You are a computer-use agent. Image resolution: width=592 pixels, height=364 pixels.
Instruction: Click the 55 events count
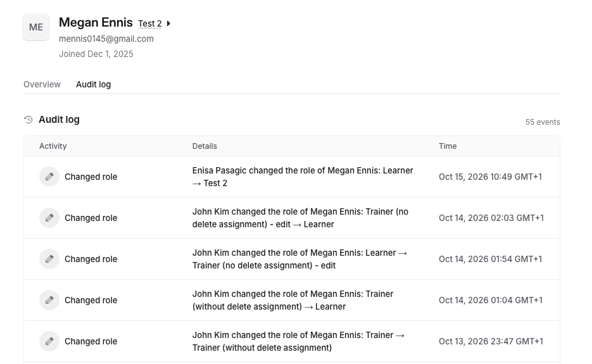click(543, 122)
